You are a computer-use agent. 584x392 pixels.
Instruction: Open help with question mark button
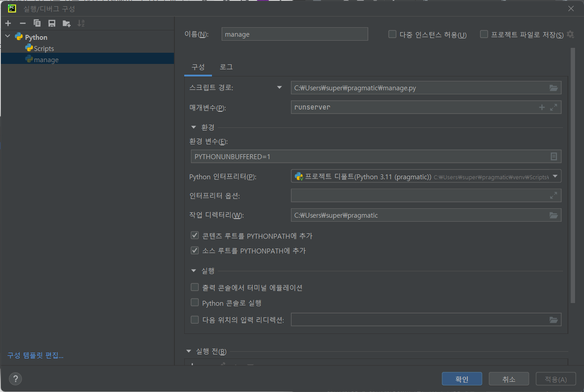(15, 379)
